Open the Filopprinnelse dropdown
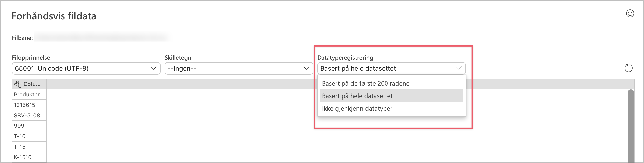Viewport: 644px width, 163px height. (86, 68)
